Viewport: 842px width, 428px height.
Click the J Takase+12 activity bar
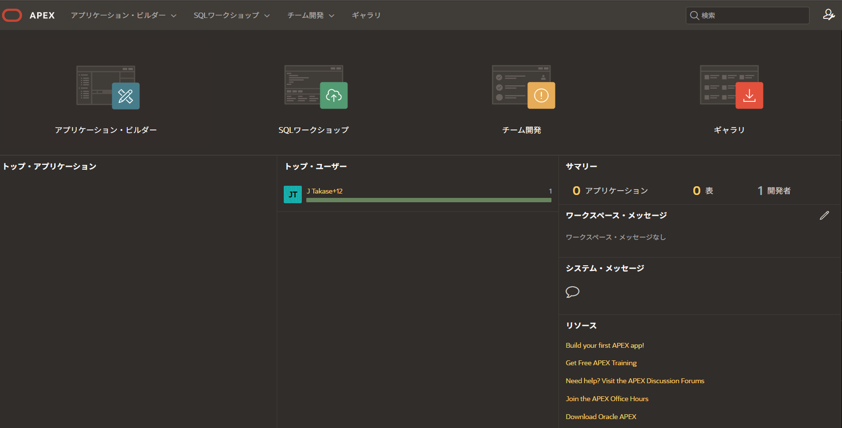(429, 200)
